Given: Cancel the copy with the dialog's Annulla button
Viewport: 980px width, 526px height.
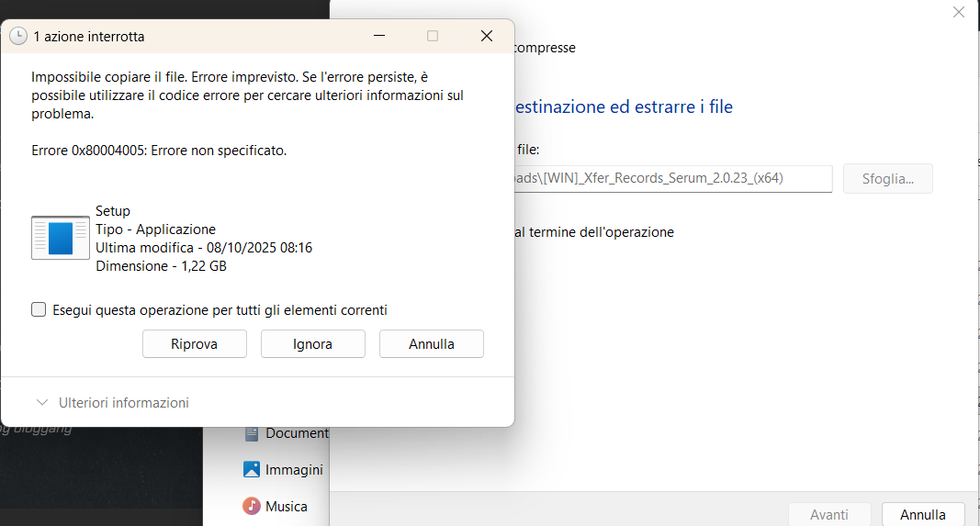Looking at the screenshot, I should [x=431, y=344].
